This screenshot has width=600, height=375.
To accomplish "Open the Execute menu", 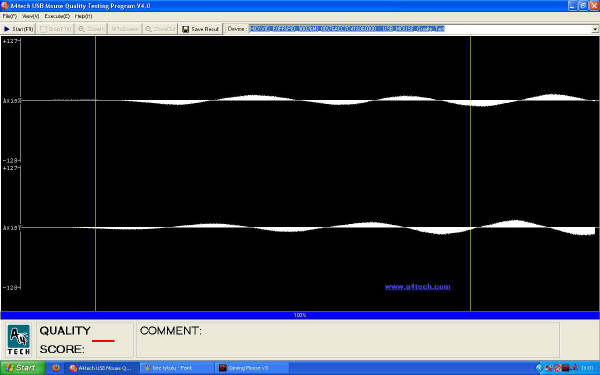I will tap(57, 16).
